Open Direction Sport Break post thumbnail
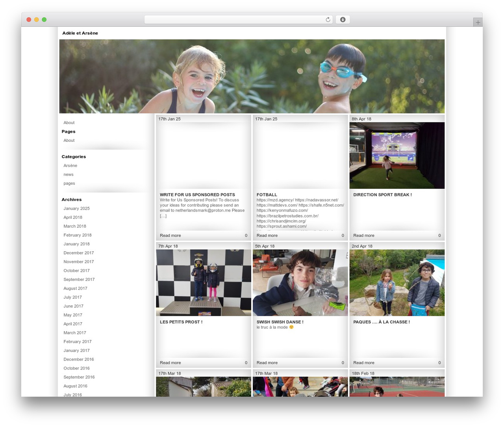The width and height of the screenshot is (504, 427). click(397, 156)
